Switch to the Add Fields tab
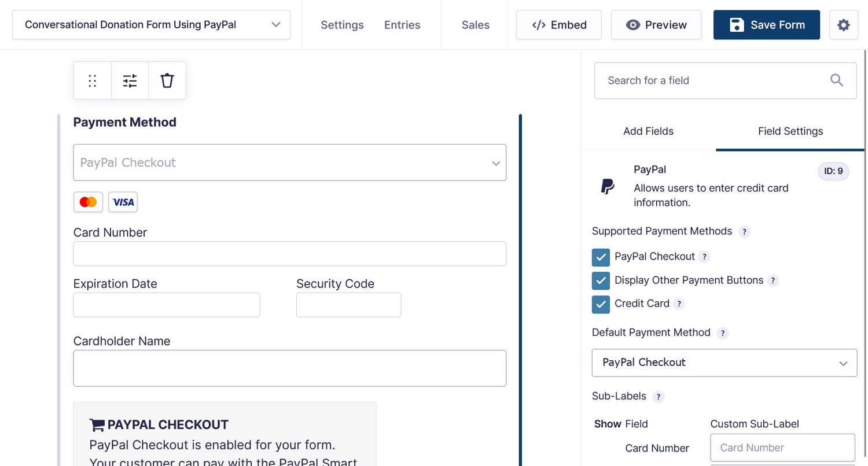This screenshot has height=466, width=868. (648, 131)
